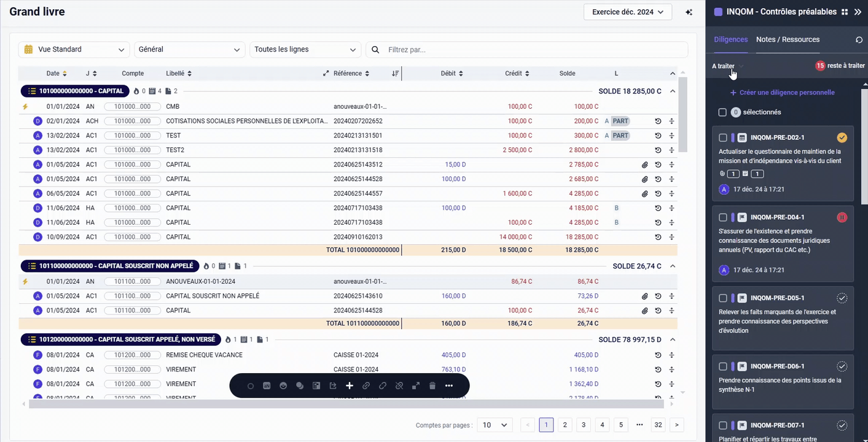Open the three-dots menu in the floating toolbar
Image resolution: width=868 pixels, height=442 pixels.
(449, 386)
